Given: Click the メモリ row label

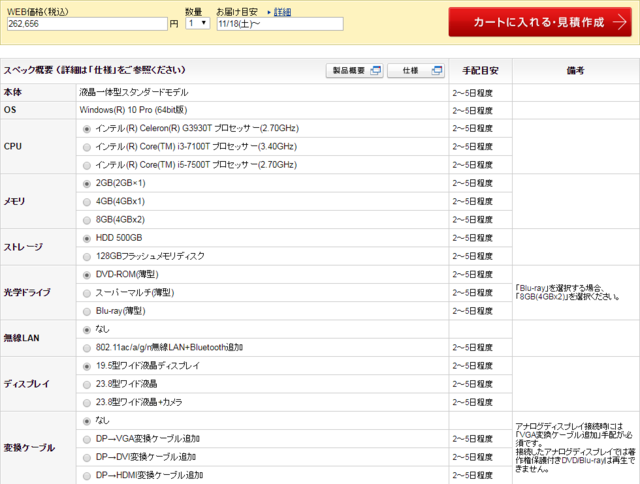Looking at the screenshot, I should 15,201.
